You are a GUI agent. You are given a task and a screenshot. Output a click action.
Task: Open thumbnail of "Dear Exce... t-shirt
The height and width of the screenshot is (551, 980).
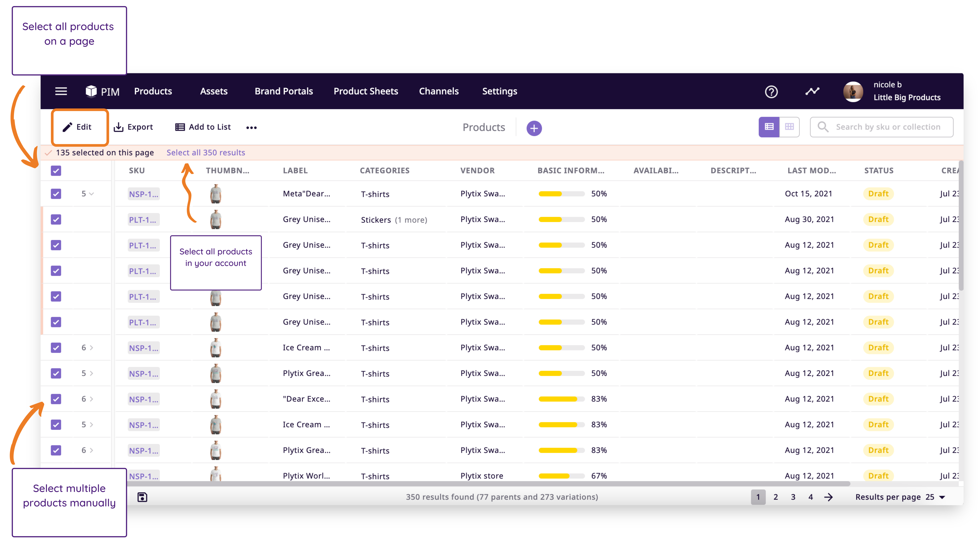click(216, 399)
